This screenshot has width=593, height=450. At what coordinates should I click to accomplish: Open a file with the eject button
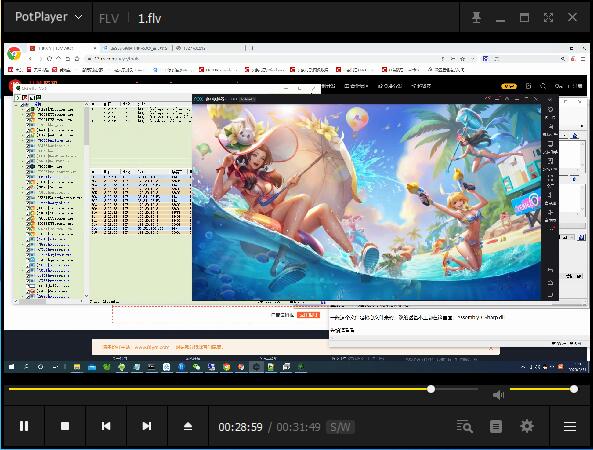(x=188, y=426)
